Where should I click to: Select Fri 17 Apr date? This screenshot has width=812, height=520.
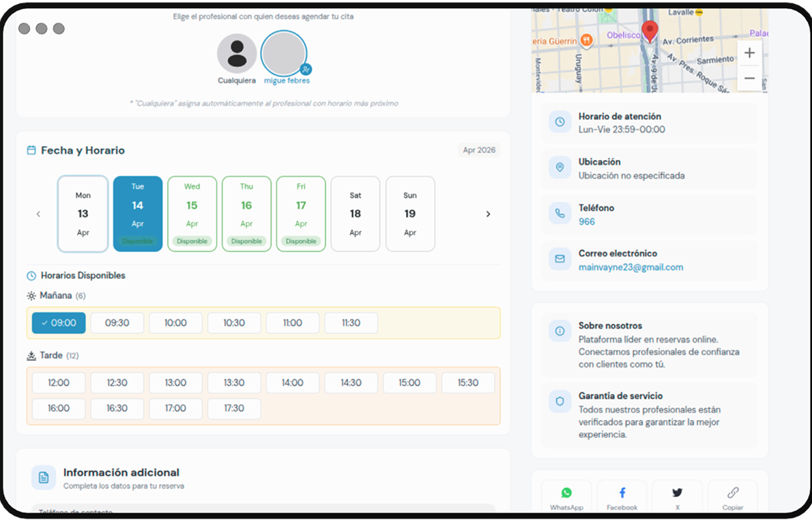301,214
